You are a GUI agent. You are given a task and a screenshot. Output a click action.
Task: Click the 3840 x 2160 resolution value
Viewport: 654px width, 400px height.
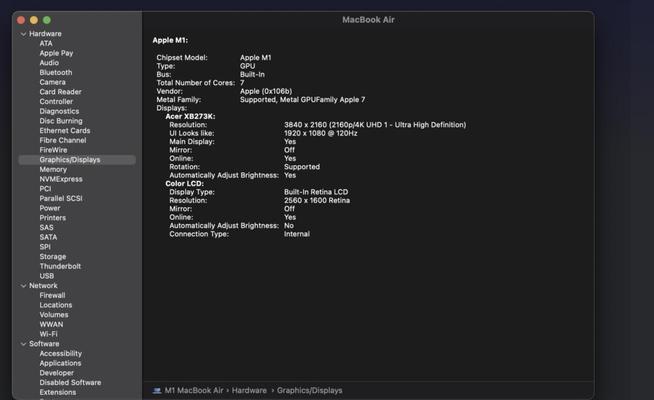tap(375, 125)
